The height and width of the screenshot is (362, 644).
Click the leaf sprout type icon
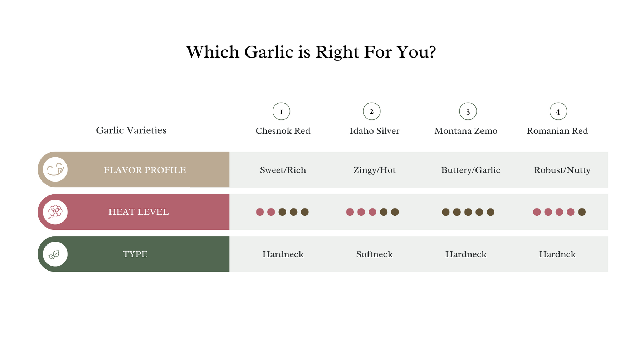pos(55,254)
